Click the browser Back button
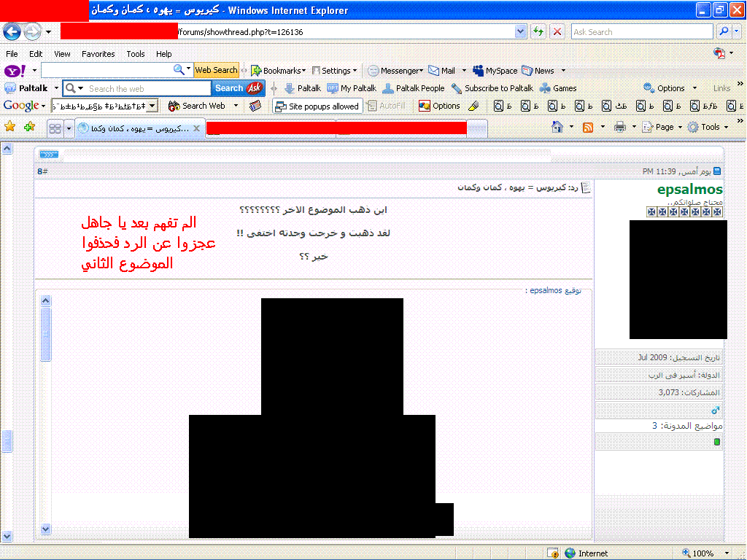The height and width of the screenshot is (560, 747). (12, 32)
